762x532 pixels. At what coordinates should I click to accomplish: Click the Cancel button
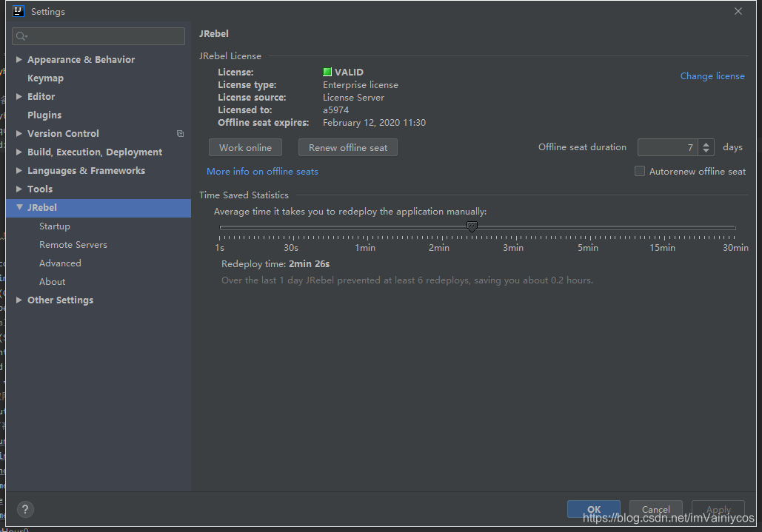tap(655, 509)
